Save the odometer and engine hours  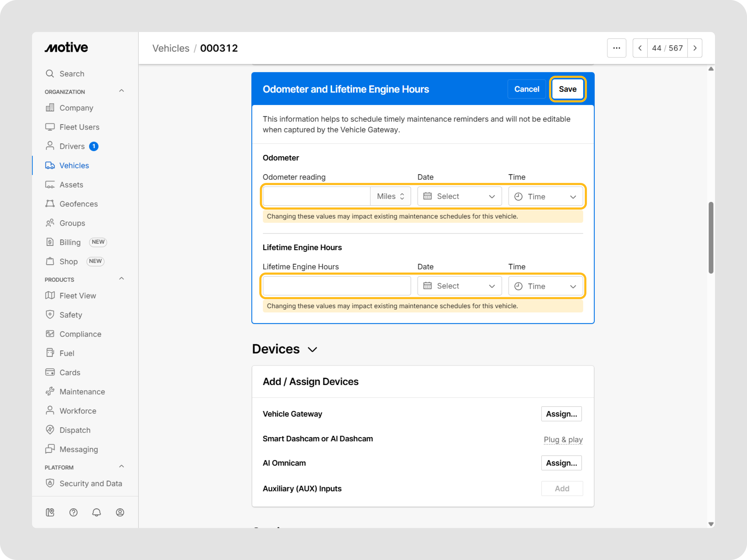[567, 89]
